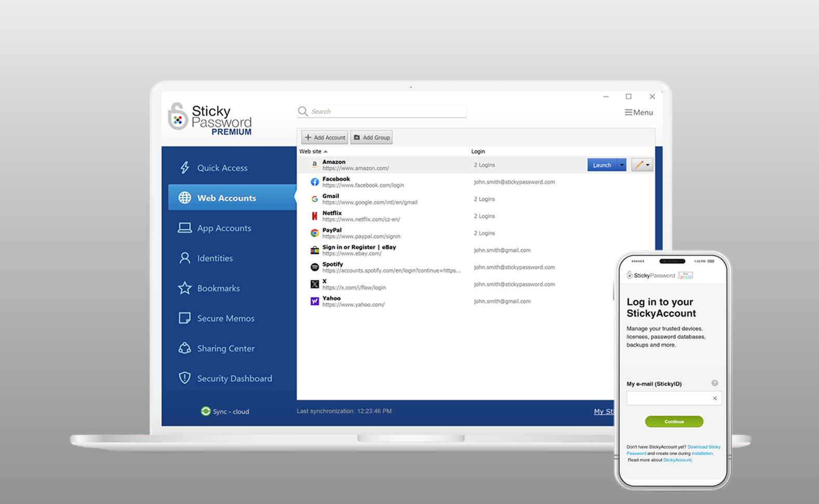Screen dimensions: 819x504
Task: Click the Web Accounts globe icon
Action: pos(184,198)
